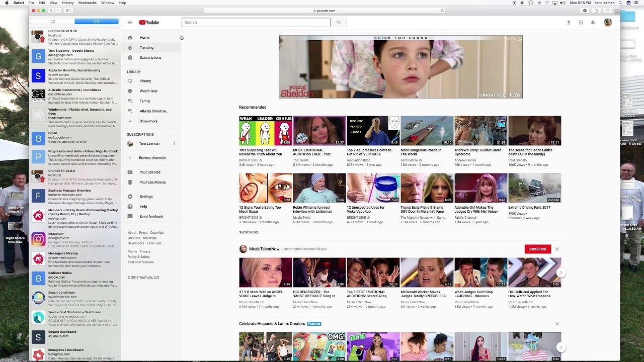644x362 pixels.
Task: Open Help in the sidebar
Action: [x=151, y=207]
